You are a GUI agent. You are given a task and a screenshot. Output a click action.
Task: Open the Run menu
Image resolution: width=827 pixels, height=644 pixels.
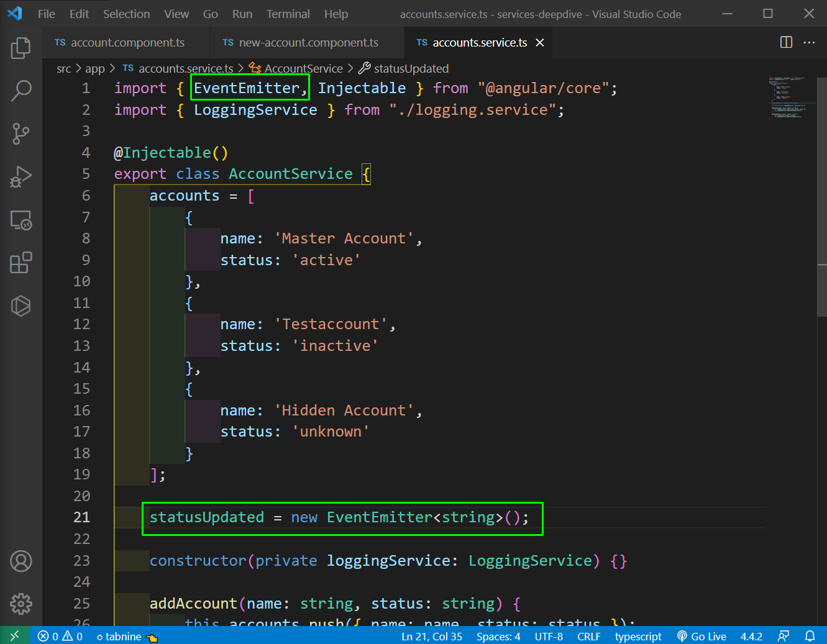pyautogui.click(x=242, y=14)
